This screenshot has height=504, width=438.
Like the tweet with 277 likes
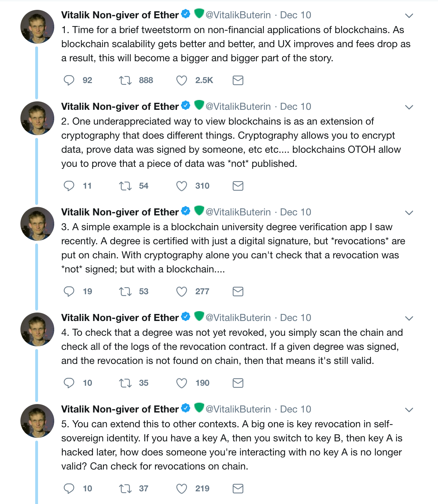tap(182, 292)
